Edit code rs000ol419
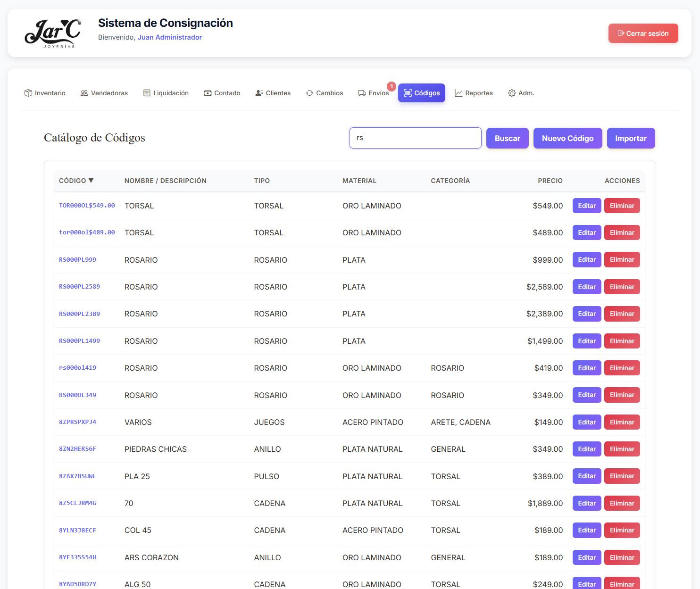This screenshot has height=589, width=700. (587, 368)
